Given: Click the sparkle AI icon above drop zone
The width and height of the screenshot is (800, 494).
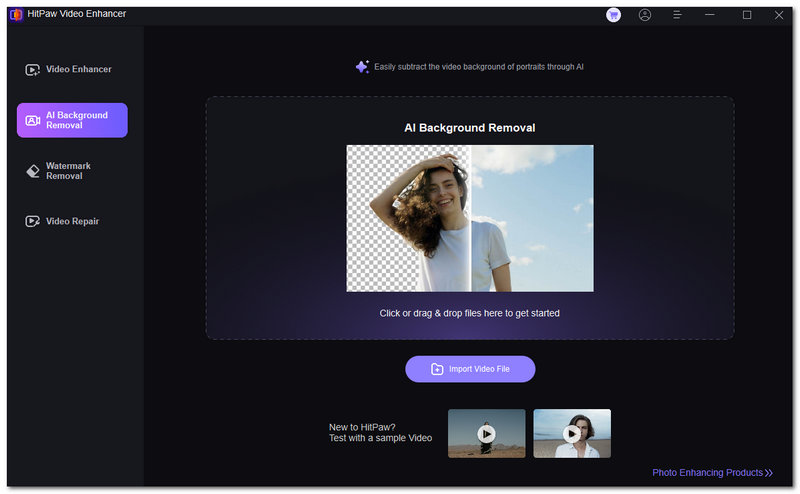Looking at the screenshot, I should point(362,67).
